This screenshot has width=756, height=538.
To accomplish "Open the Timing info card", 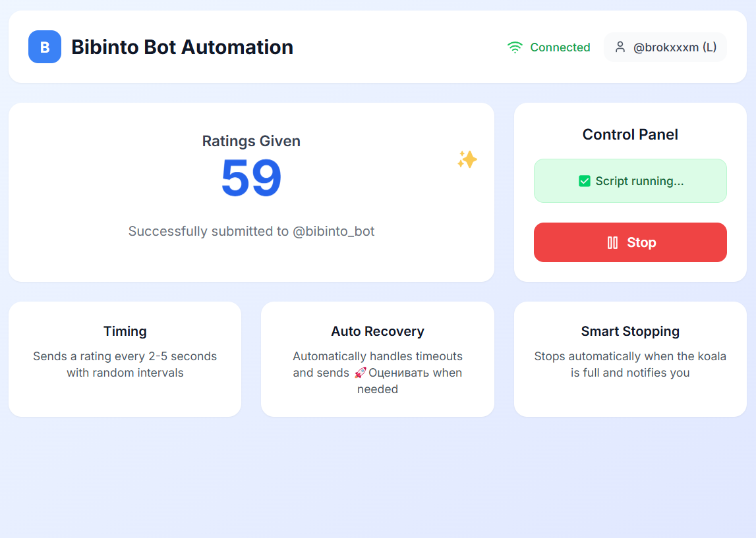I will coord(125,360).
